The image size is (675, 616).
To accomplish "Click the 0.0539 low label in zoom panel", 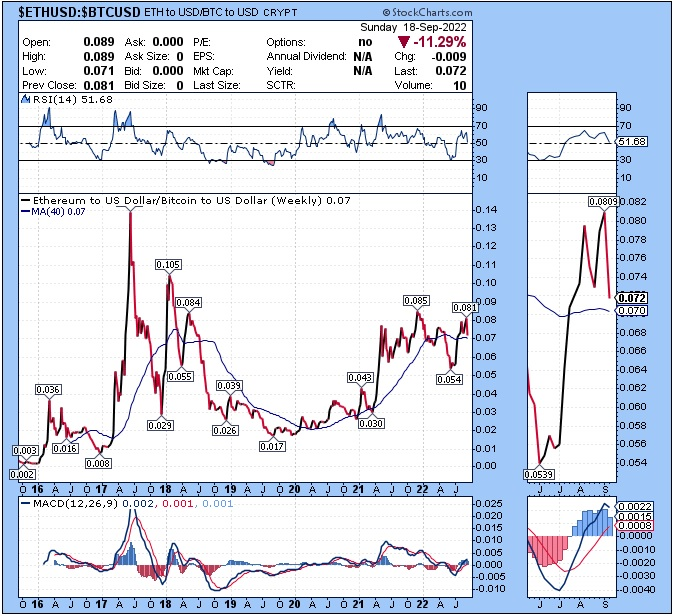I will [x=539, y=474].
